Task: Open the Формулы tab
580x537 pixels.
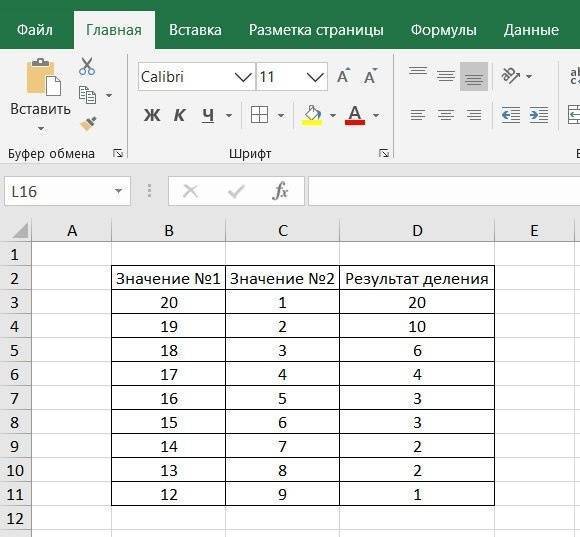Action: (444, 30)
